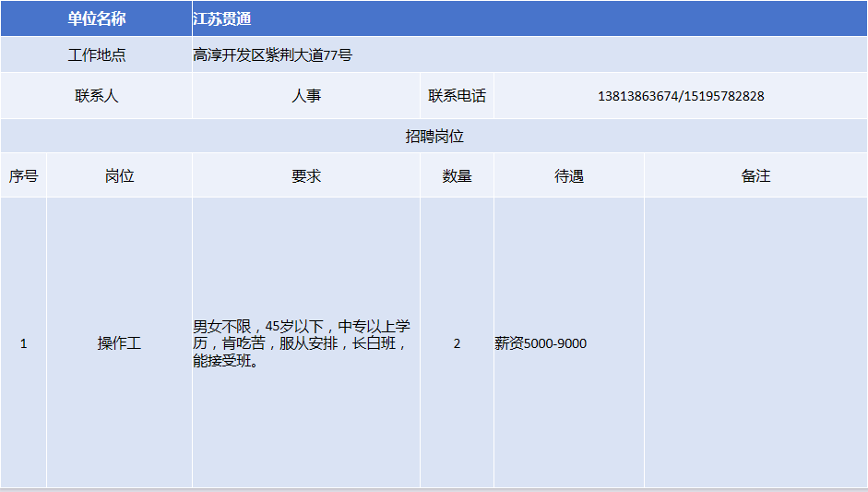Select the 序号 column header
868x492 pixels.
pos(23,176)
